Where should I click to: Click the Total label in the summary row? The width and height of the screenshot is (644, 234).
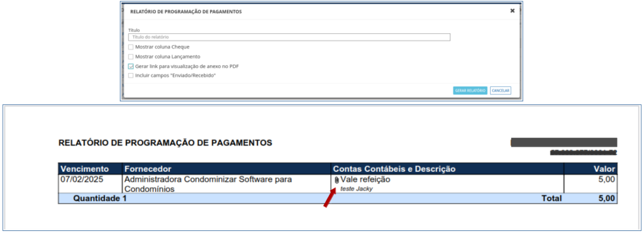click(551, 199)
